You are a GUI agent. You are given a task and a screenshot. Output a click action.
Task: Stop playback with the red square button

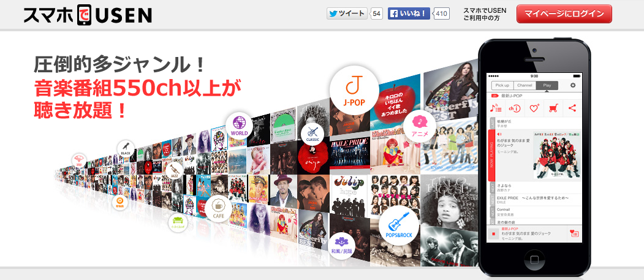493,234
